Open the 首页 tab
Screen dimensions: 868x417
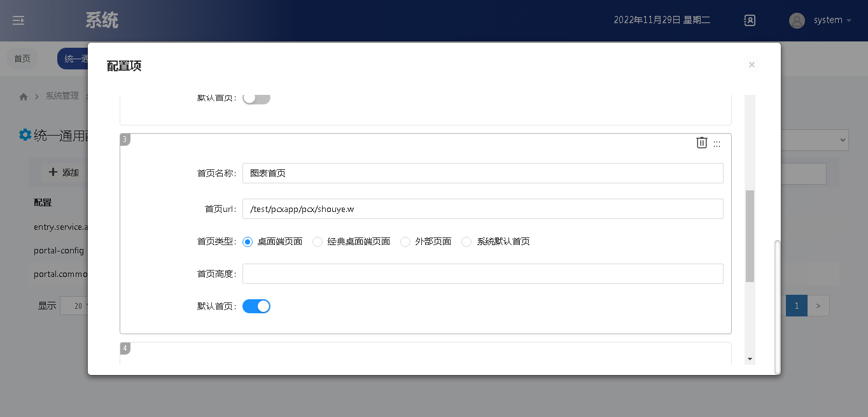pyautogui.click(x=22, y=59)
